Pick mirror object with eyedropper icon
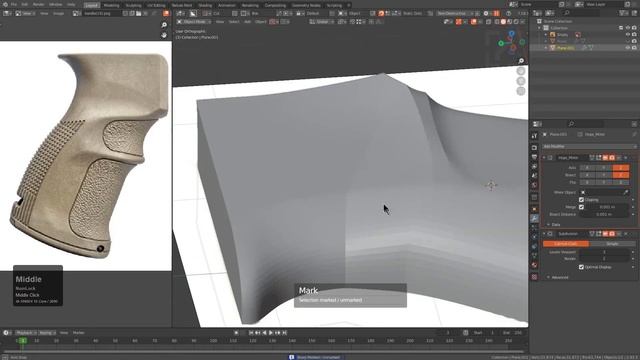 click(626, 192)
